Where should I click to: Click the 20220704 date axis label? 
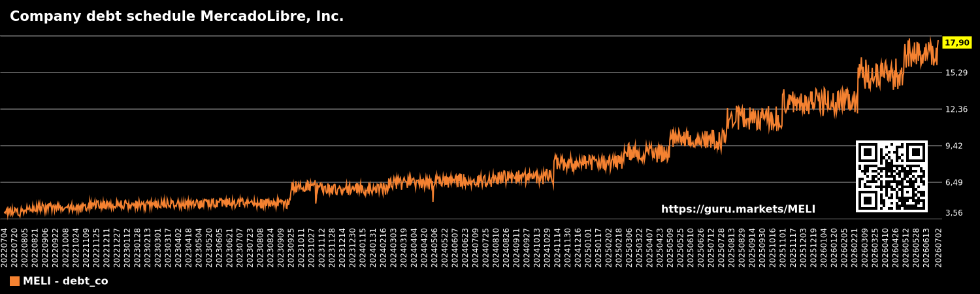click(5, 247)
